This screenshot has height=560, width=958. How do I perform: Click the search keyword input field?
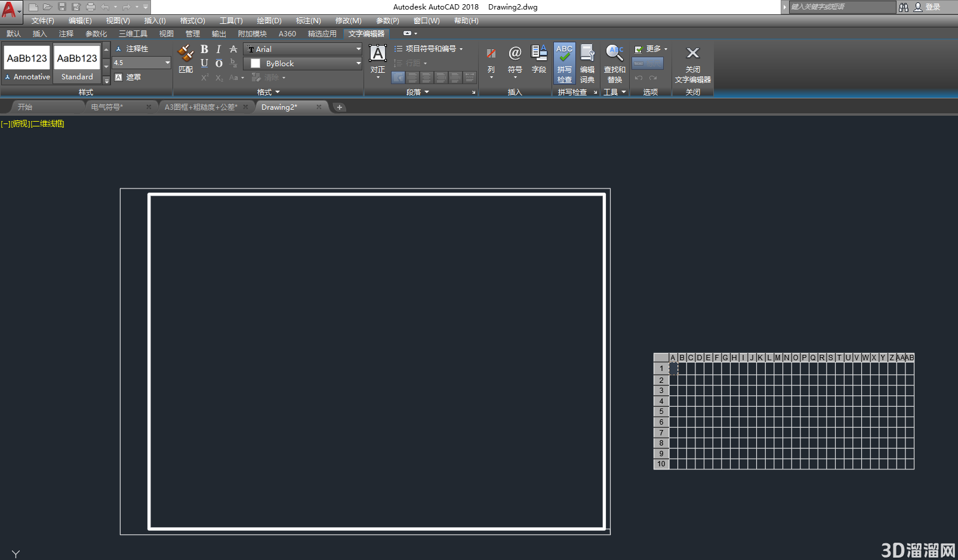(842, 7)
